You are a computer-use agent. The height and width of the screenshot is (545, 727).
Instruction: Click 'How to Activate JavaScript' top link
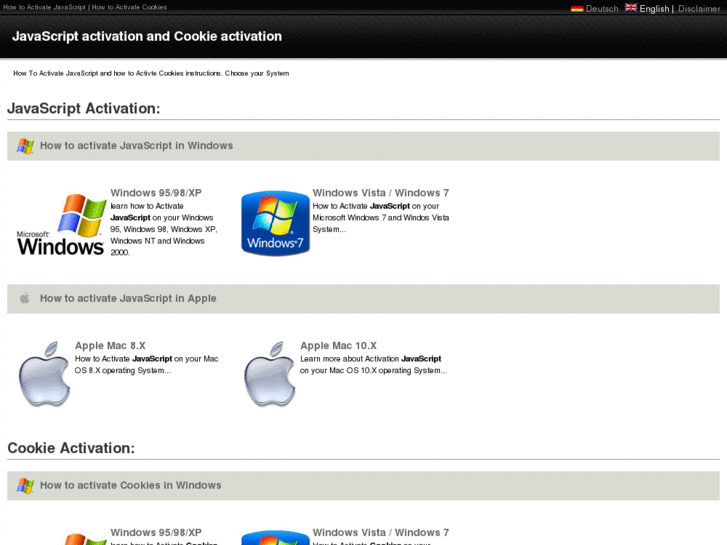(x=45, y=7)
